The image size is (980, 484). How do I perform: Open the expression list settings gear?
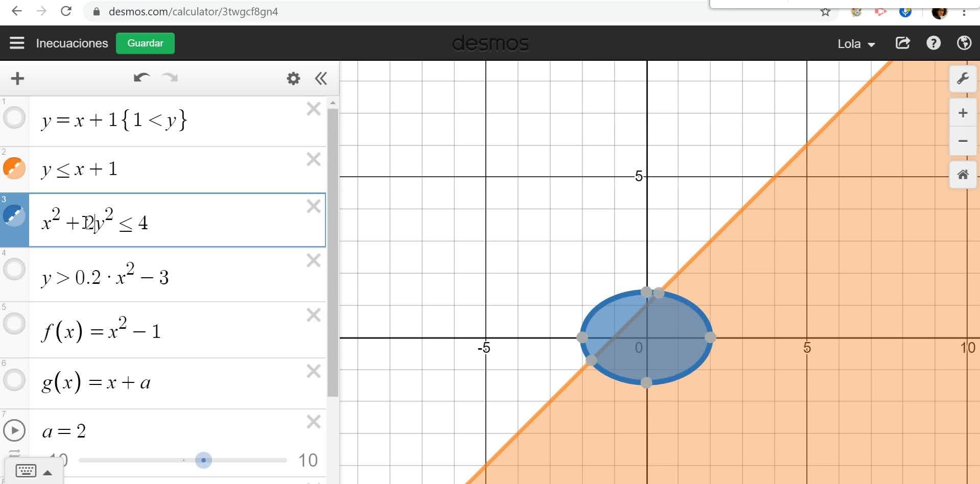[x=293, y=78]
